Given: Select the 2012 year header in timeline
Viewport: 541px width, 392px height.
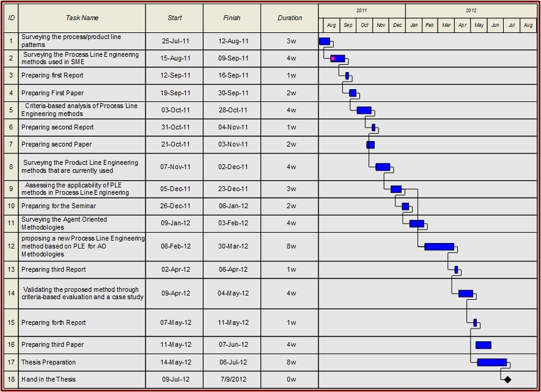Looking at the screenshot, I should pyautogui.click(x=471, y=10).
